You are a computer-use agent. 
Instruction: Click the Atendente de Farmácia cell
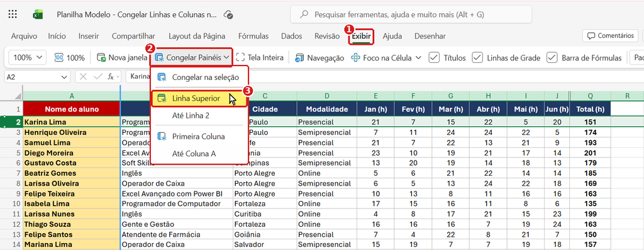point(177,234)
